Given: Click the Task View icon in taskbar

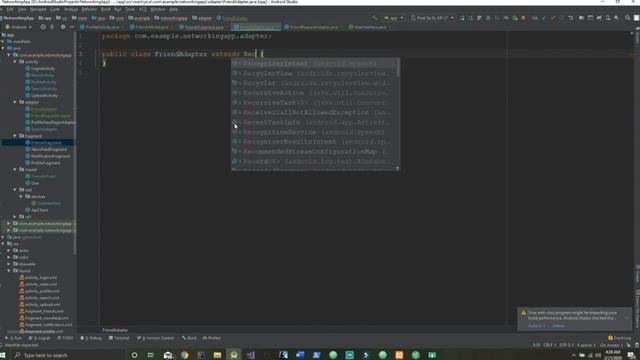Looking at the screenshot, I should [x=151, y=355].
